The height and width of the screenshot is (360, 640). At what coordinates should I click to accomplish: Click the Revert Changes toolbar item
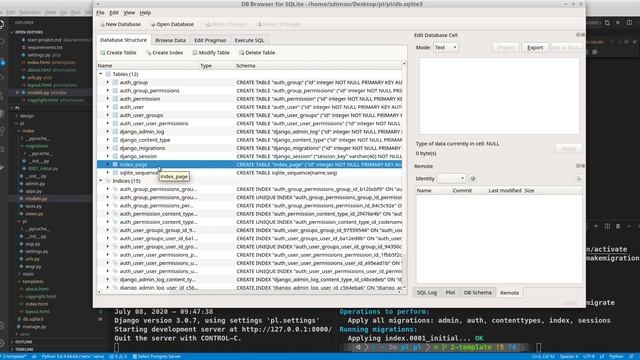(x=279, y=24)
